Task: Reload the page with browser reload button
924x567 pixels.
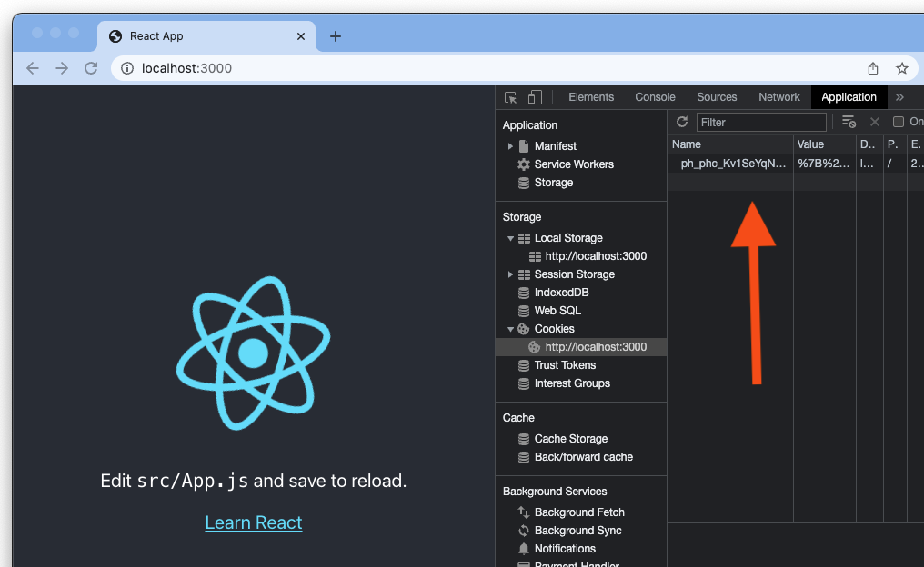Action: pyautogui.click(x=91, y=68)
